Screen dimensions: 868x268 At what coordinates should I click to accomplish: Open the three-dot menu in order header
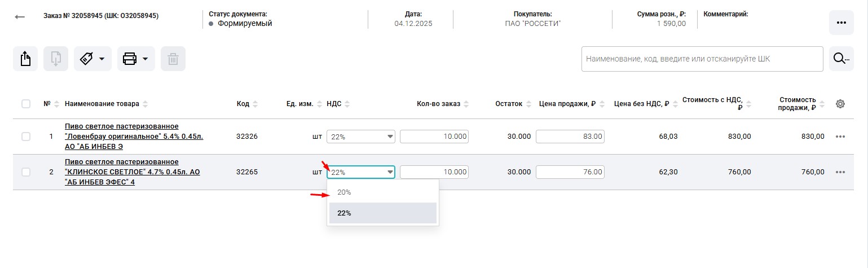pyautogui.click(x=841, y=23)
